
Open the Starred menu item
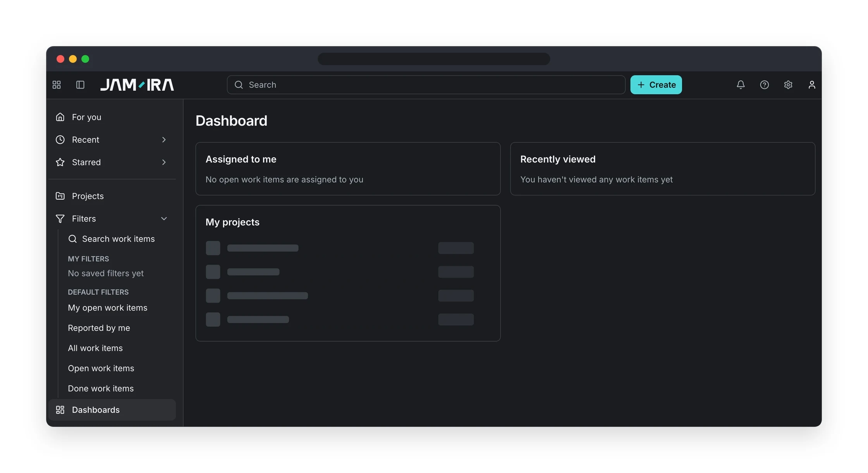coord(112,162)
